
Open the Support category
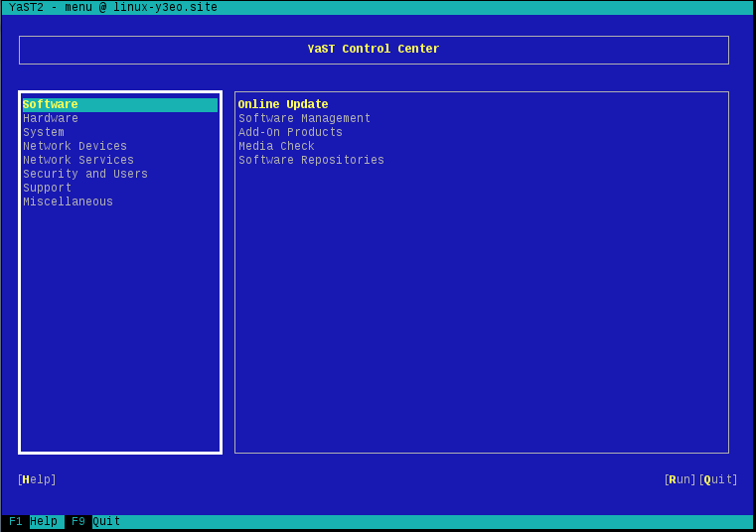point(48,188)
